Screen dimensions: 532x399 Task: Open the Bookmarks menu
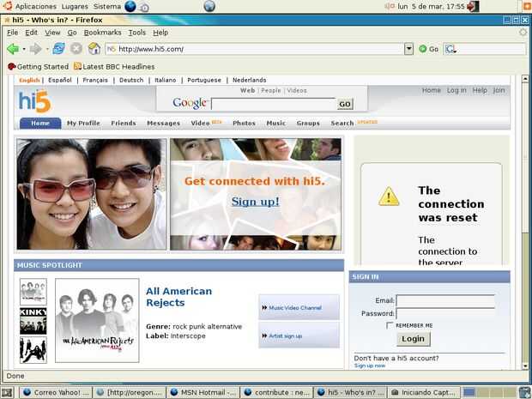tap(102, 33)
